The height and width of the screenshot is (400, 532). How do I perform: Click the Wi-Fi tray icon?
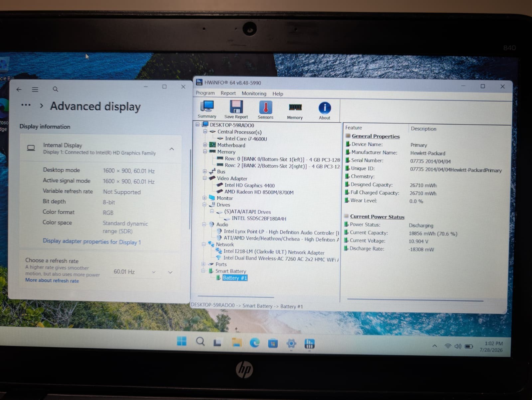(x=448, y=346)
